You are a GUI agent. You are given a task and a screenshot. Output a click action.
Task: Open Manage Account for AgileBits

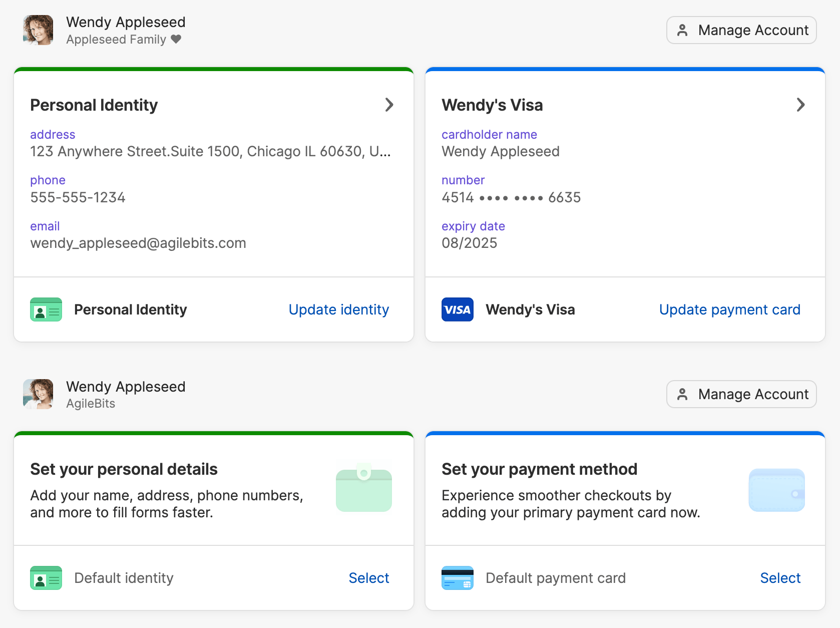coord(741,394)
